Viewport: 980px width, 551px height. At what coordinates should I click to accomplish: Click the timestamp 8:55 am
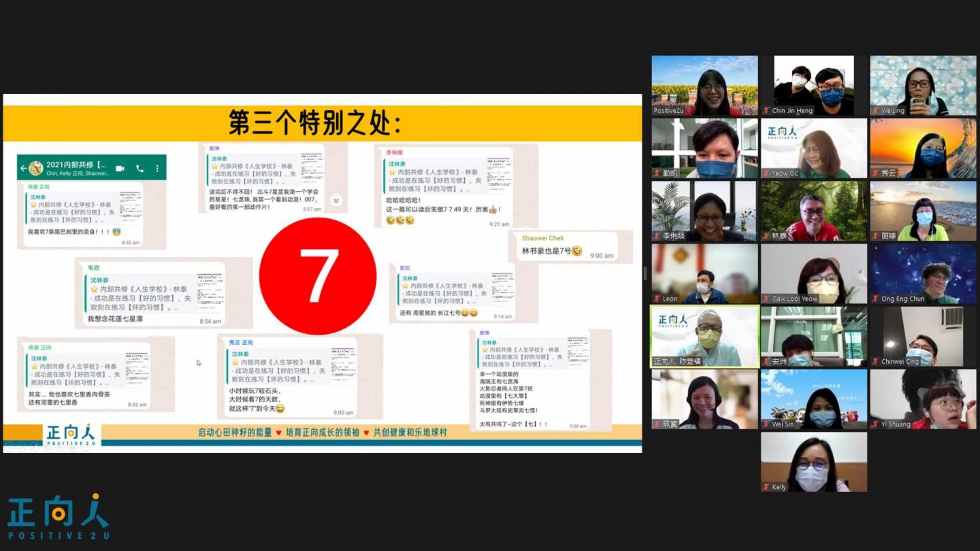point(137,405)
